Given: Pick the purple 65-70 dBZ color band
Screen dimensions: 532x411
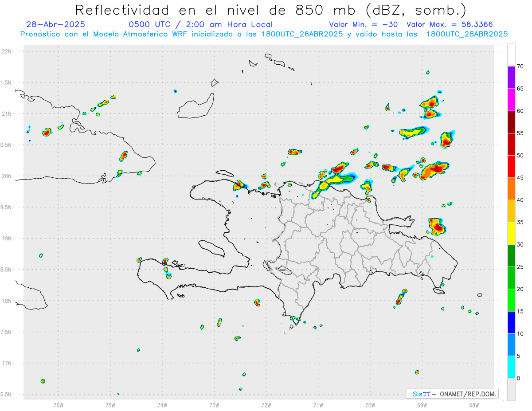Looking at the screenshot, I should 511,78.
